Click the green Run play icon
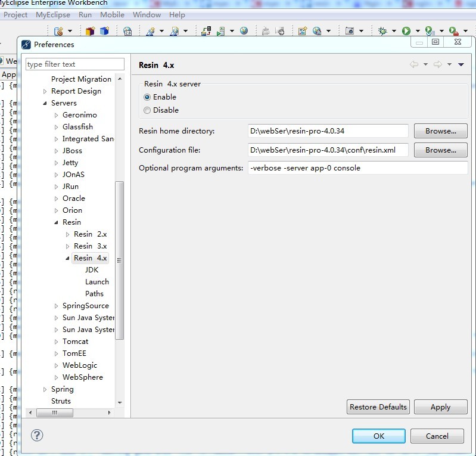The height and width of the screenshot is (456, 476). click(x=406, y=31)
